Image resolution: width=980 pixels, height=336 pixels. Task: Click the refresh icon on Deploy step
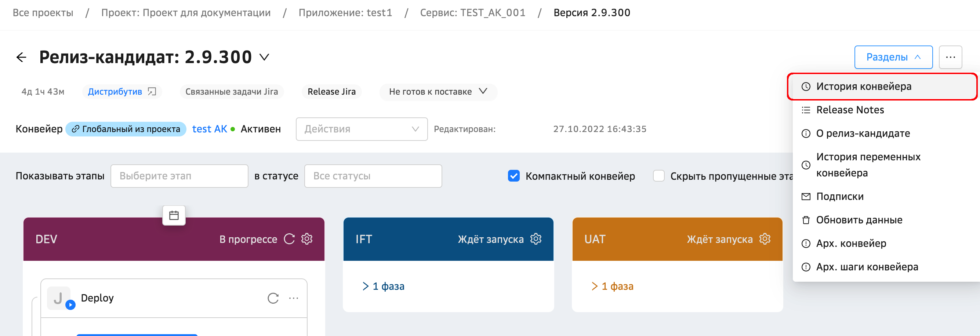273,298
